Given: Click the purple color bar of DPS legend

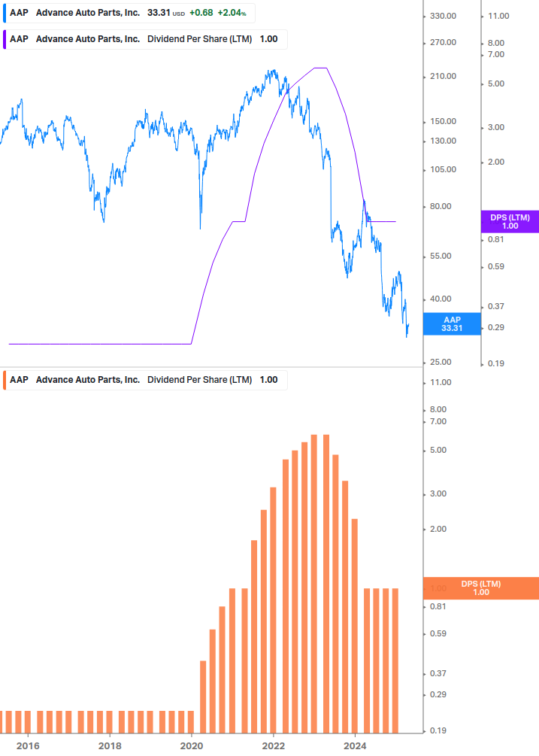Looking at the screenshot, I should click(x=5, y=40).
